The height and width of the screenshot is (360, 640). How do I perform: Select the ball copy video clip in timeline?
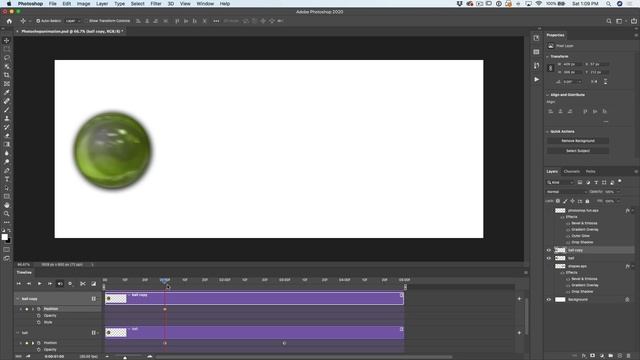254,298
